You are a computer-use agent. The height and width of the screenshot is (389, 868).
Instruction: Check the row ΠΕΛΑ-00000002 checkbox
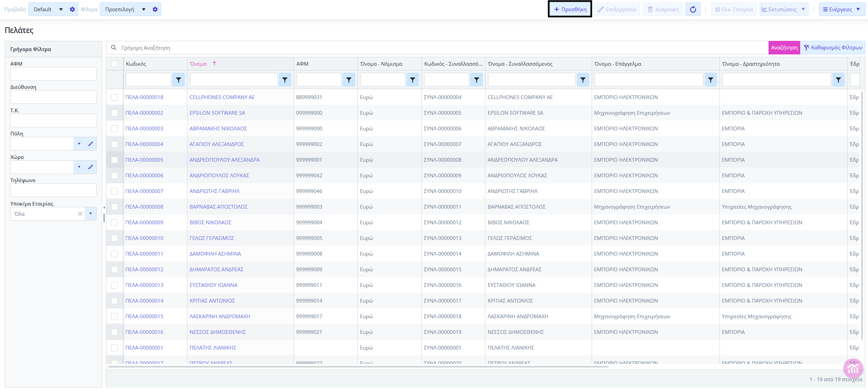pos(114,113)
